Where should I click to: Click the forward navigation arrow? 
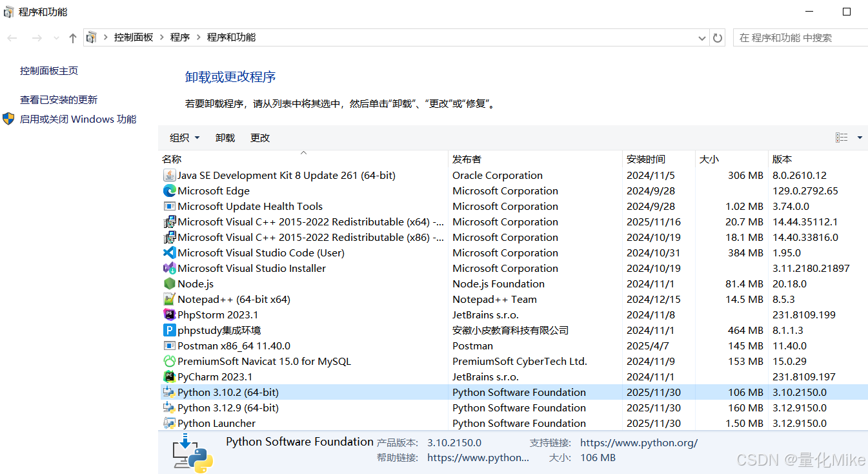click(37, 38)
